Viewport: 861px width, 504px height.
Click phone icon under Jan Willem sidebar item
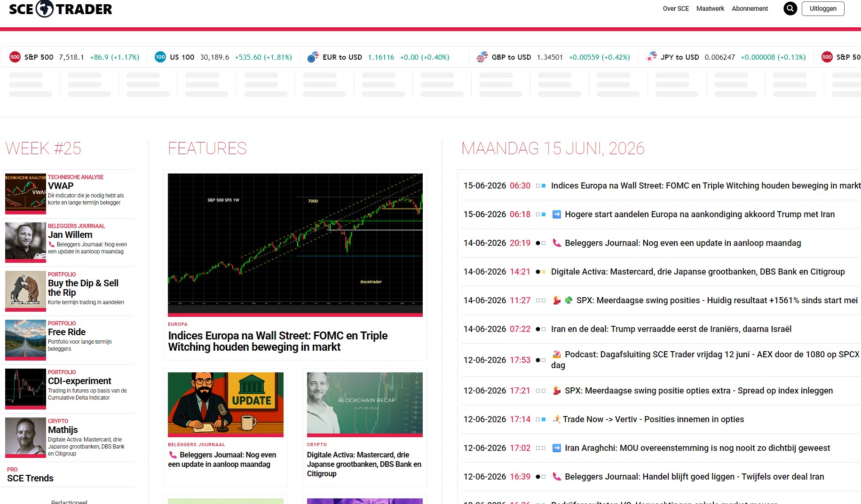(x=51, y=244)
